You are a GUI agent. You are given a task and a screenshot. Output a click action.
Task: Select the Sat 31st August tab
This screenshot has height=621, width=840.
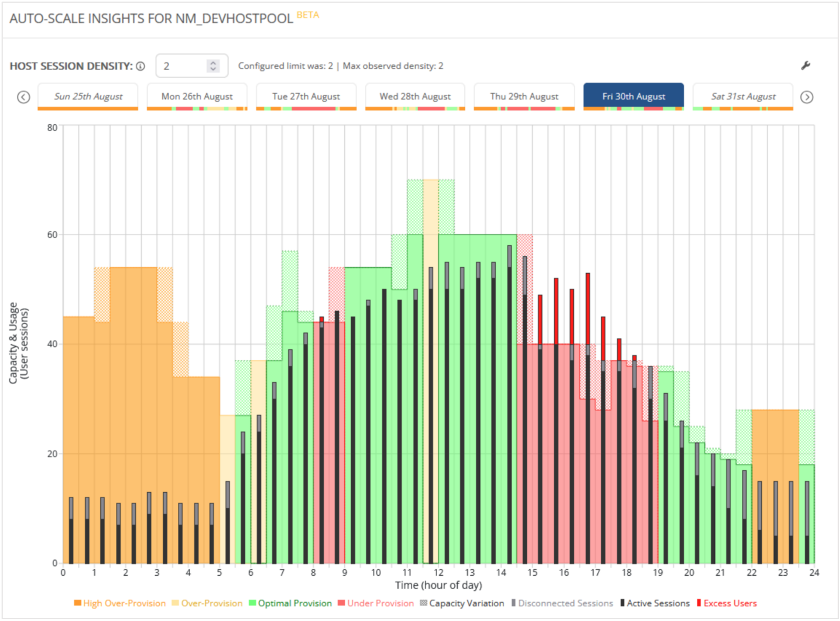pos(743,96)
